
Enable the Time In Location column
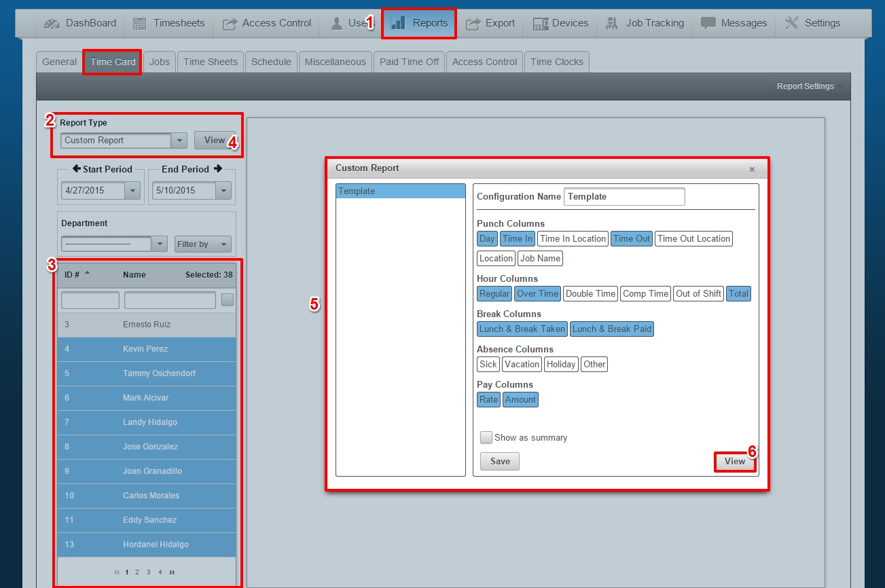tap(573, 238)
